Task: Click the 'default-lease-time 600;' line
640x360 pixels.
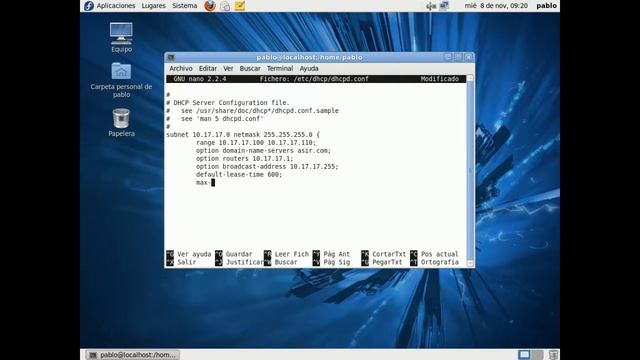Action: 239,175
